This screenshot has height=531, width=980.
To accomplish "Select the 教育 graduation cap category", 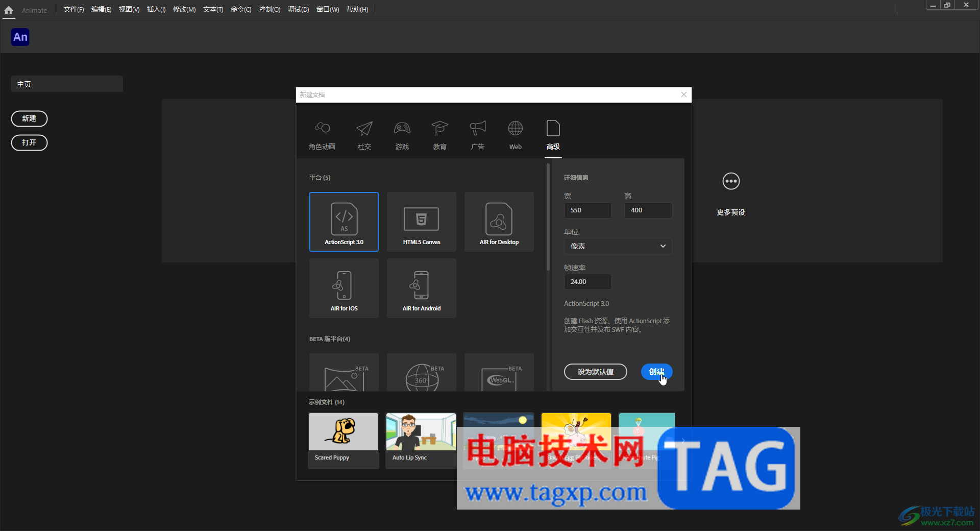I will [x=440, y=135].
